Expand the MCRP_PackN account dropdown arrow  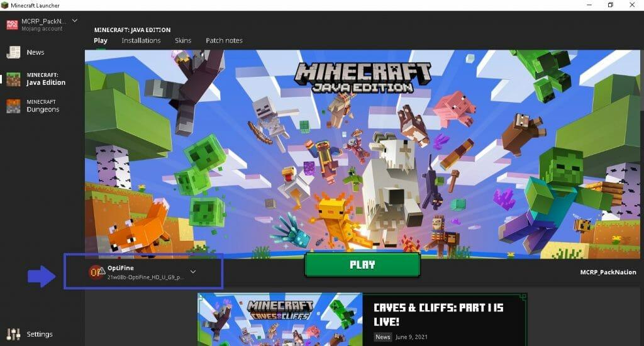pyautogui.click(x=75, y=20)
